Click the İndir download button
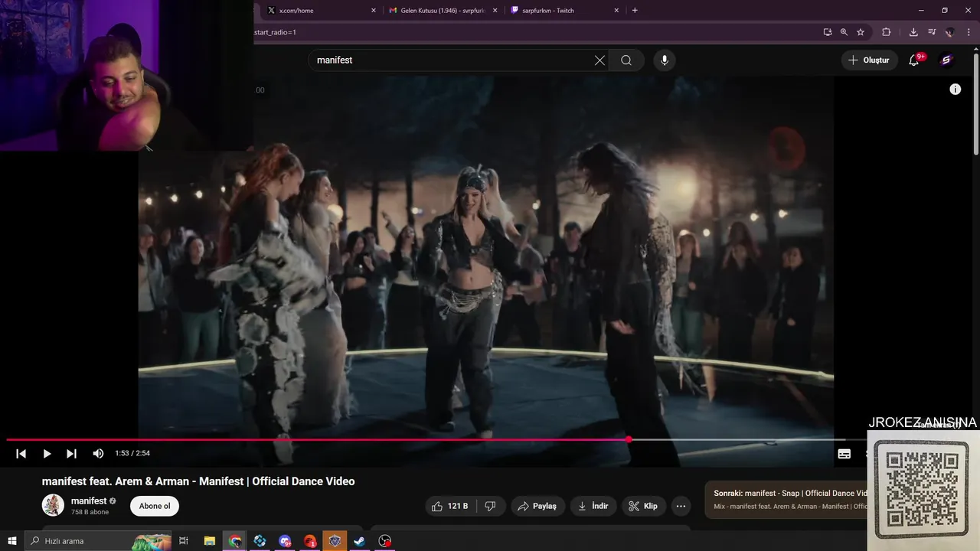Image resolution: width=980 pixels, height=551 pixels. coord(593,506)
